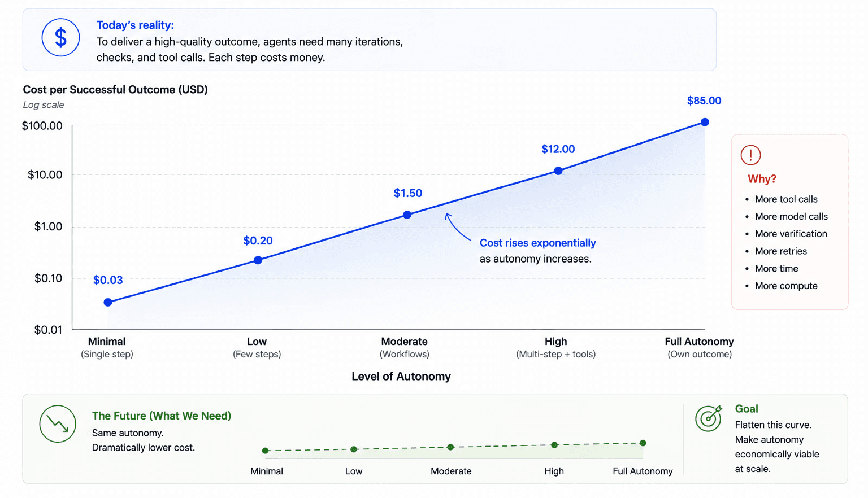Image resolution: width=868 pixels, height=498 pixels.
Task: Click the blue "$85.00" value label
Action: coord(704,101)
